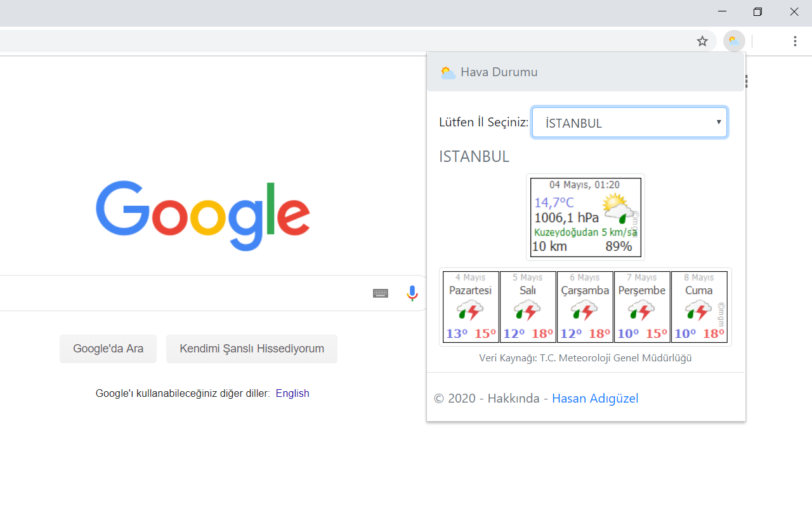
Task: Open the Hava Durumu extension icon in toolbar
Action: click(733, 41)
